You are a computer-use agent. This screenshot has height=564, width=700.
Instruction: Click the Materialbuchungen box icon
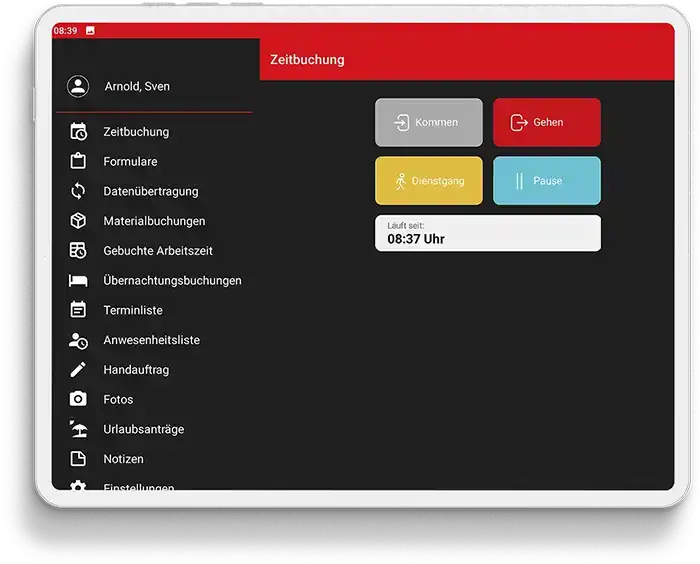(x=78, y=221)
